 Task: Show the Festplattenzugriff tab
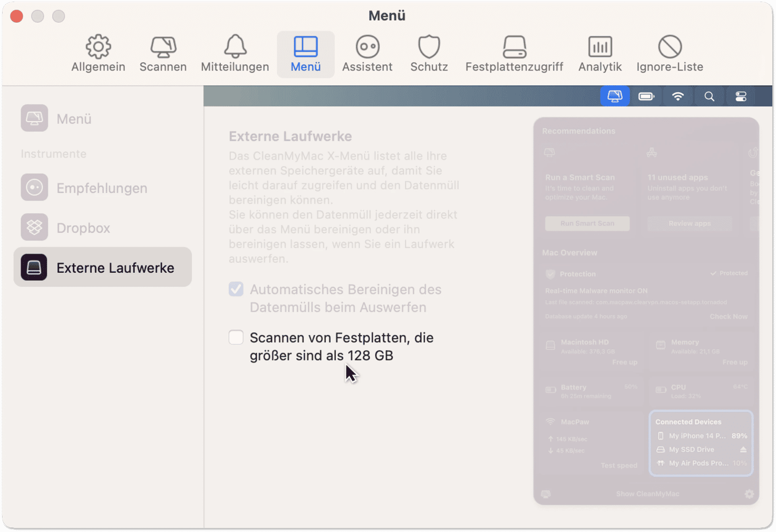[x=515, y=54]
